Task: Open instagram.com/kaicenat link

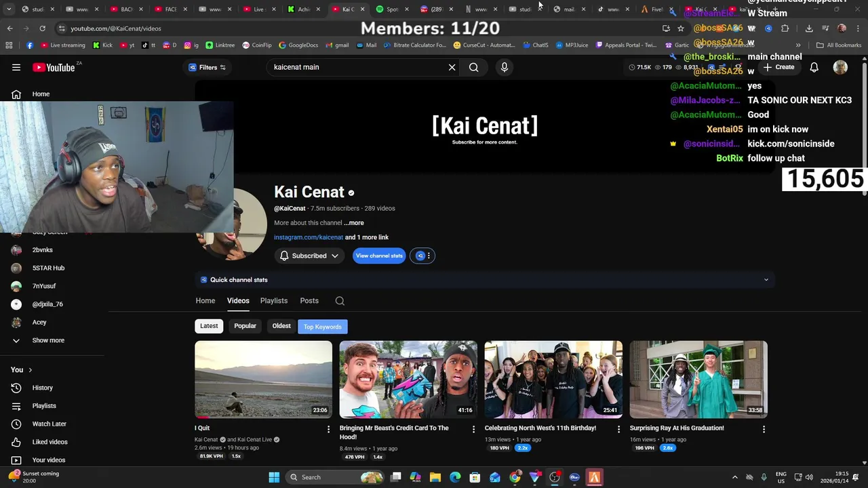Action: coord(309,237)
